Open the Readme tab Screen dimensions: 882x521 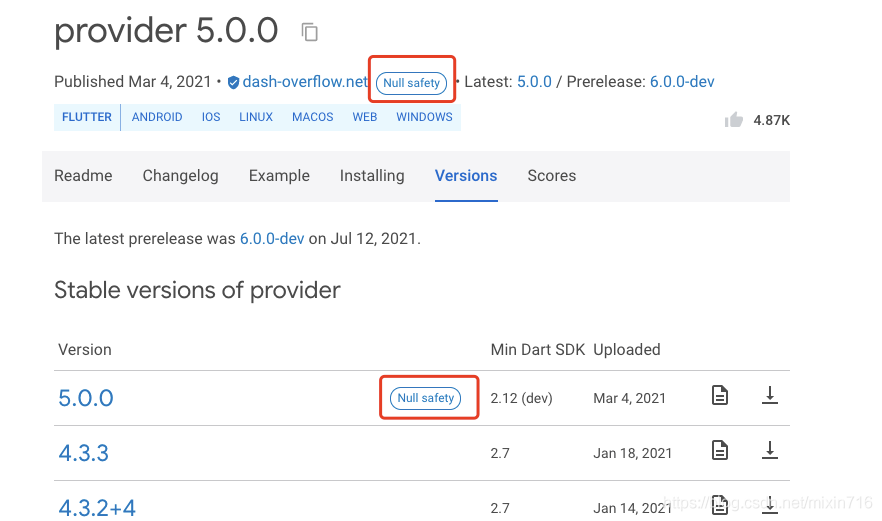coord(83,176)
